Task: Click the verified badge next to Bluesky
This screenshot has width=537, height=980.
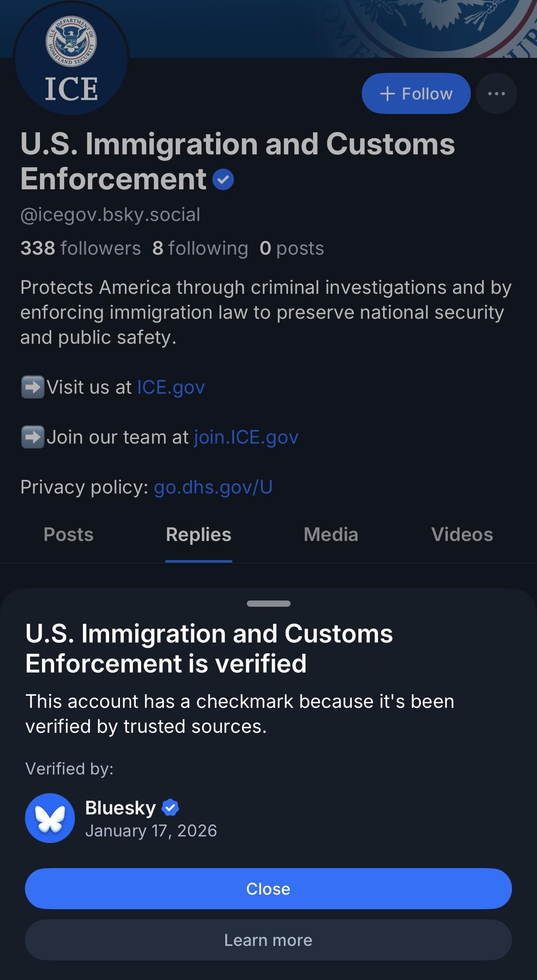Action: [171, 807]
